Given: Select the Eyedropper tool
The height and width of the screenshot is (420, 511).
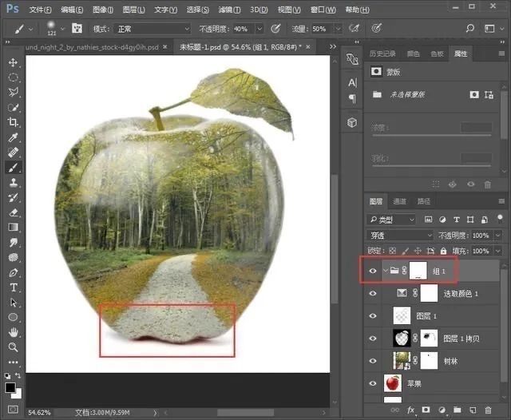Looking at the screenshot, I should (13, 137).
